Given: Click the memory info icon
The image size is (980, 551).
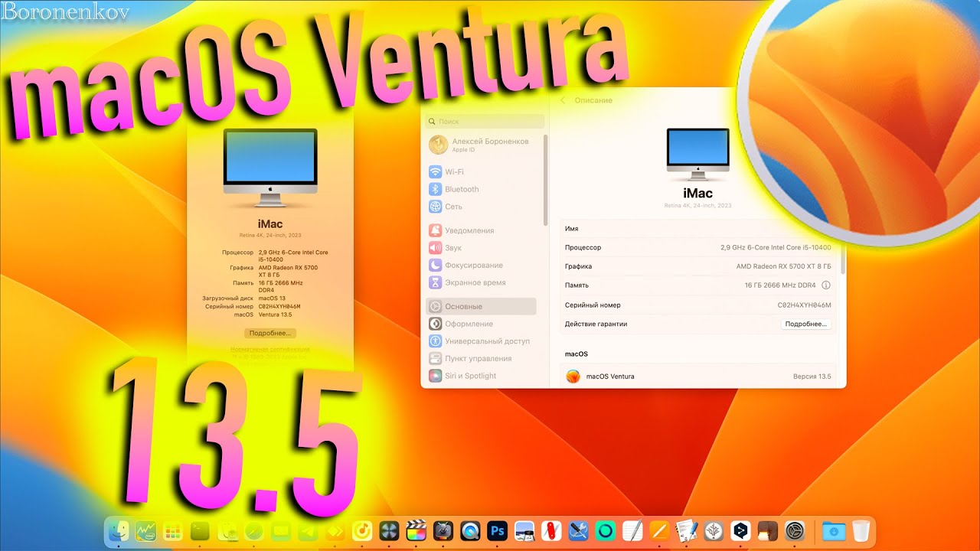Looking at the screenshot, I should pyautogui.click(x=826, y=285).
